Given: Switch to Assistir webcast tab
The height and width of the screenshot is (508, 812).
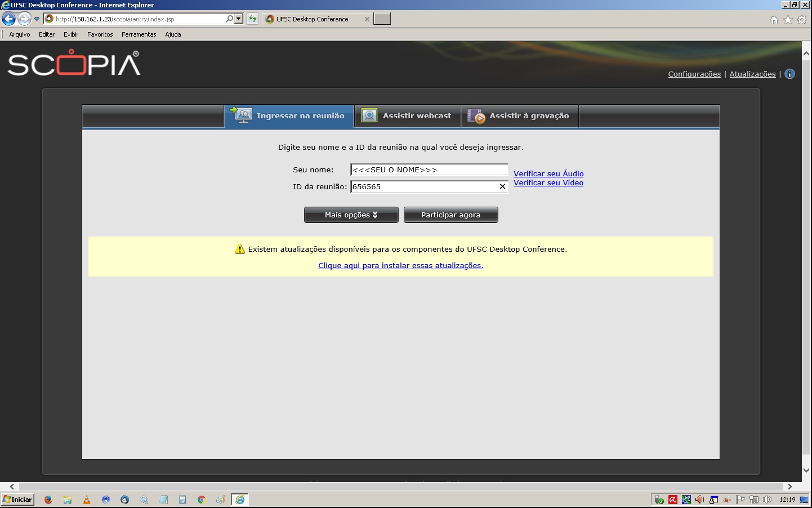Looking at the screenshot, I should pyautogui.click(x=408, y=116).
